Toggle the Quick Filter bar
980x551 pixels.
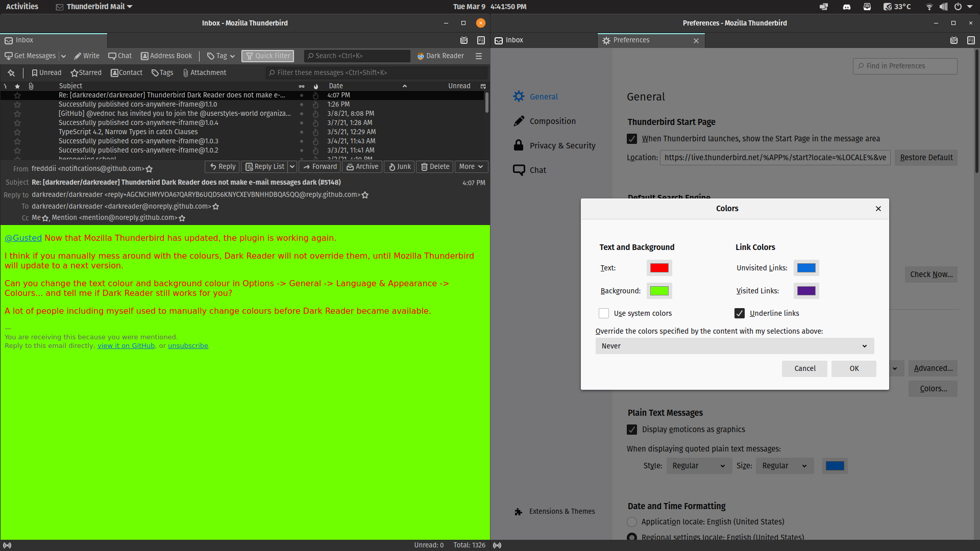[267, 56]
